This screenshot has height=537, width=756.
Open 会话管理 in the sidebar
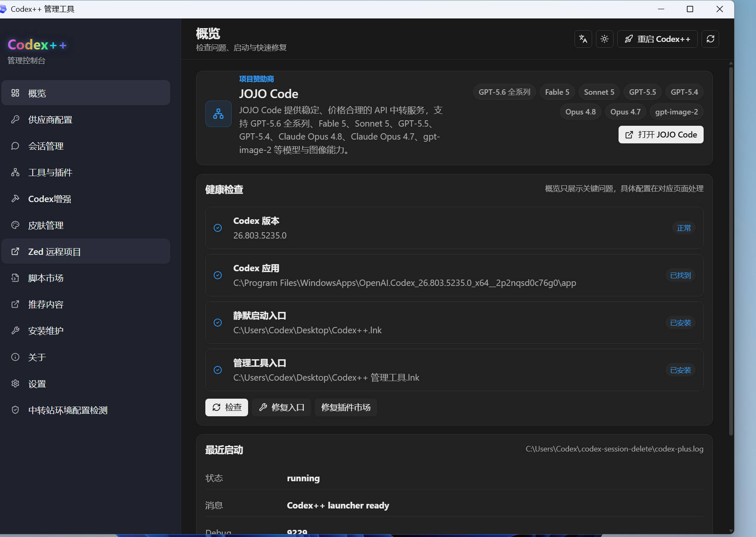click(86, 146)
